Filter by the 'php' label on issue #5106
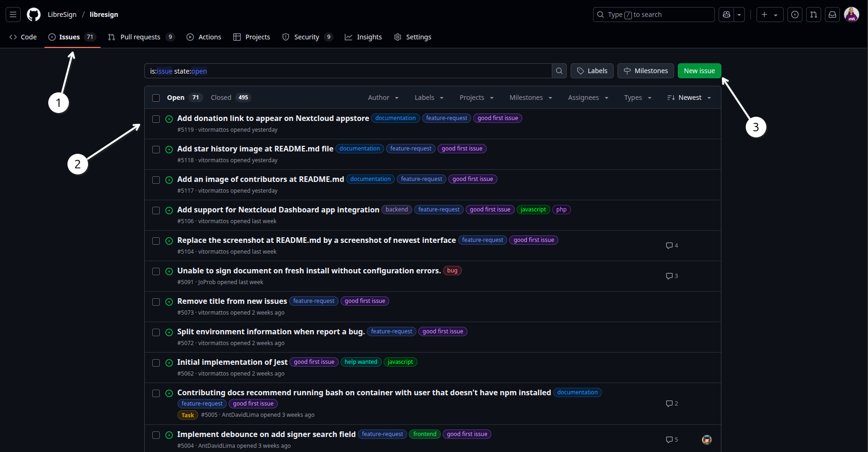868x452 pixels. [x=561, y=210]
